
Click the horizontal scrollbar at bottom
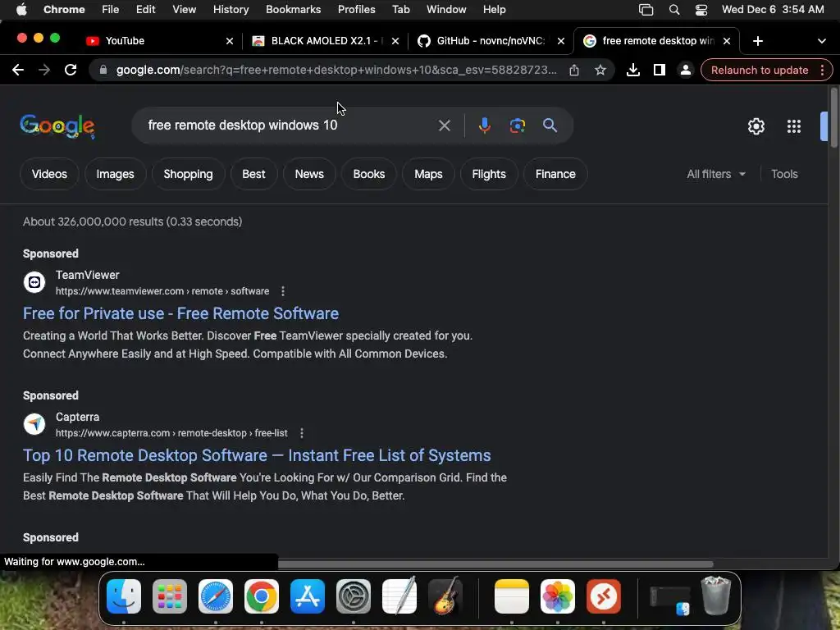(x=495, y=564)
